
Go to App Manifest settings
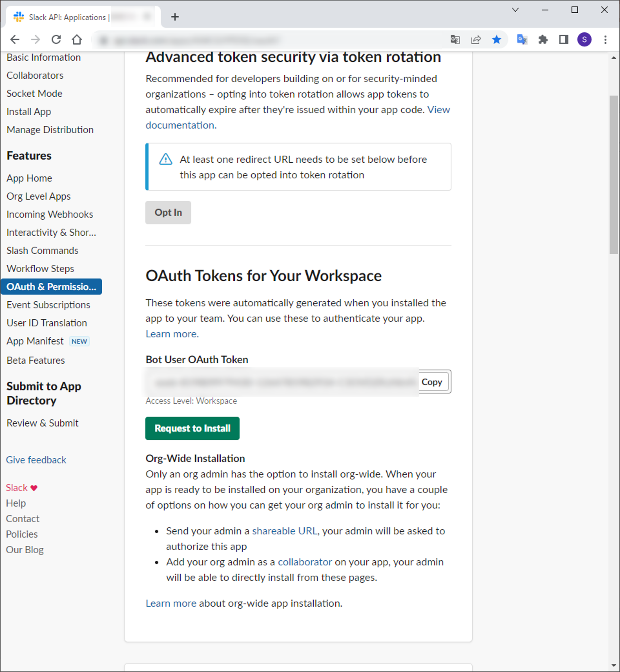[35, 341]
